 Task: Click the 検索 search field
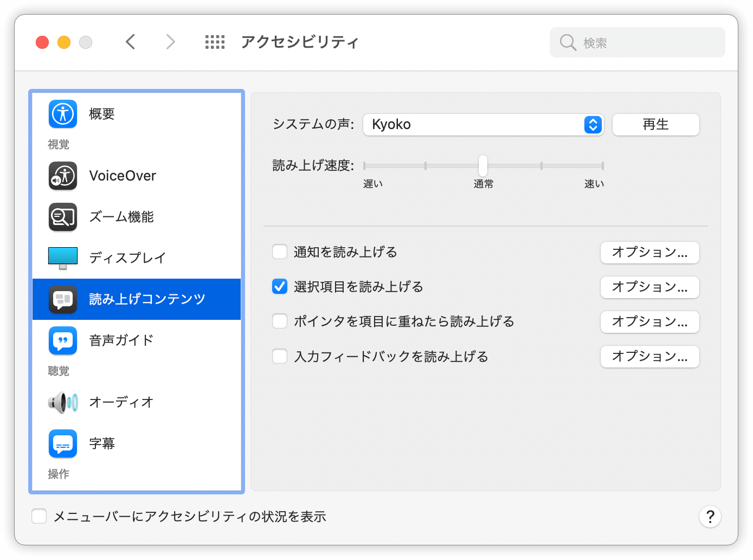point(638,42)
